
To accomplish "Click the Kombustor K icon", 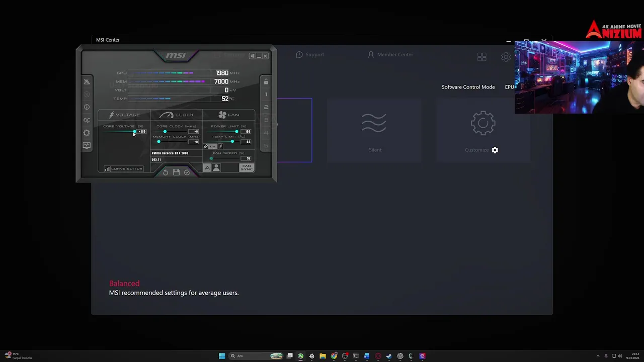I will point(87,94).
